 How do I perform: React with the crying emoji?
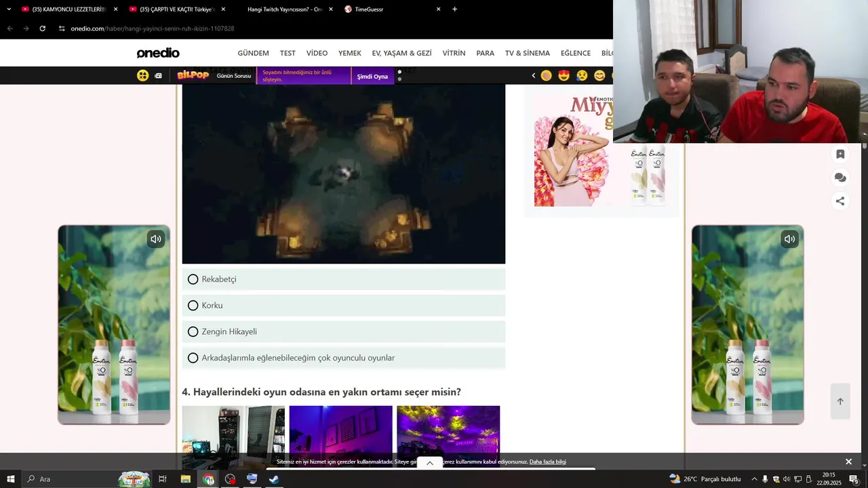(x=582, y=76)
